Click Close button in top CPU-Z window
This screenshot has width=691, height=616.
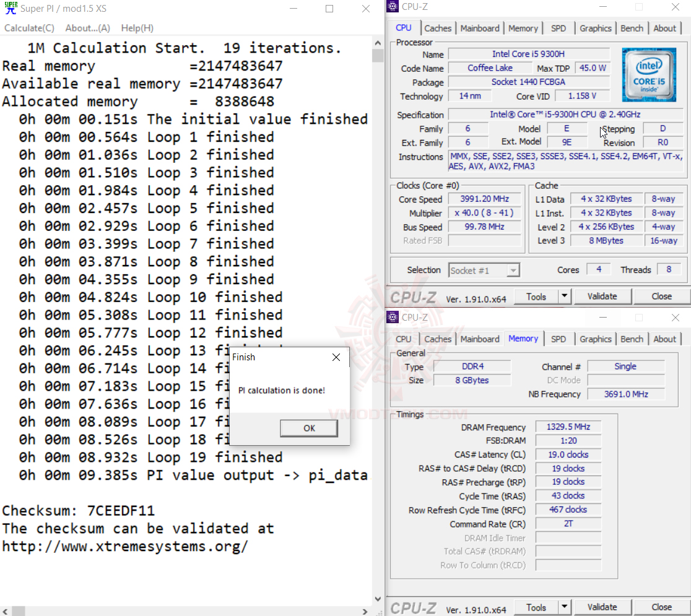point(661,297)
